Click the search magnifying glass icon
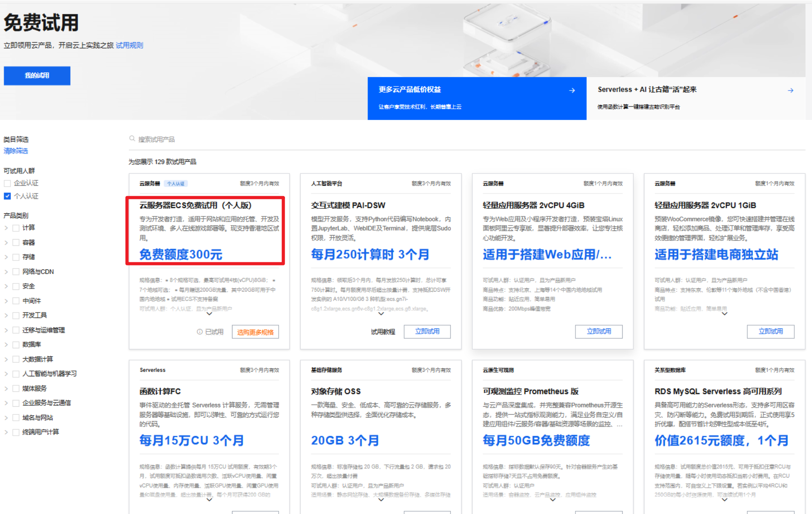The image size is (812, 514). [x=132, y=139]
